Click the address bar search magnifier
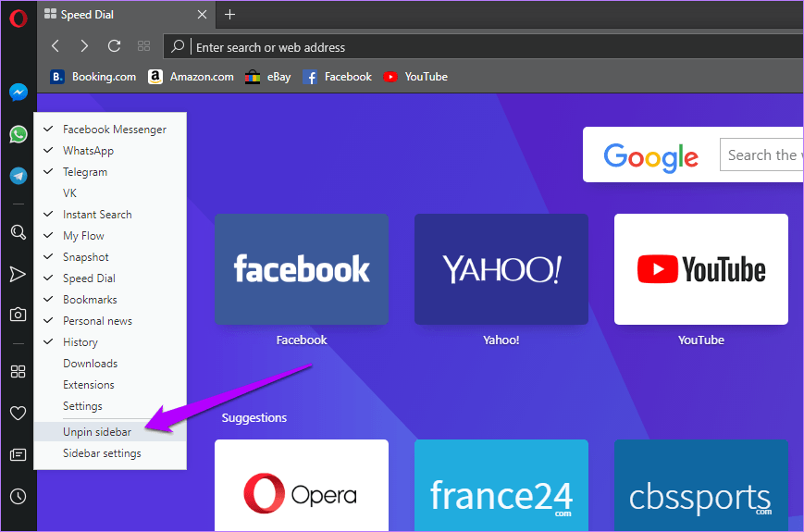This screenshot has height=532, width=804. coord(178,46)
